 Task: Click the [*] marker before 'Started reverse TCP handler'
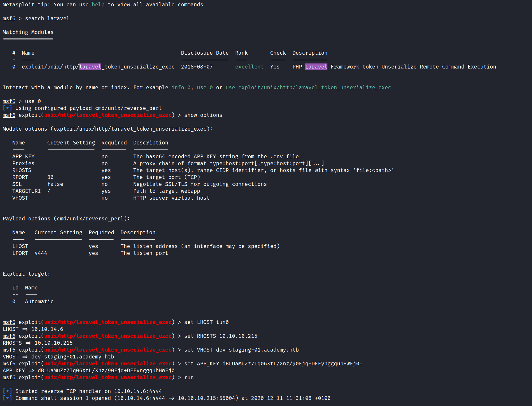click(7, 391)
